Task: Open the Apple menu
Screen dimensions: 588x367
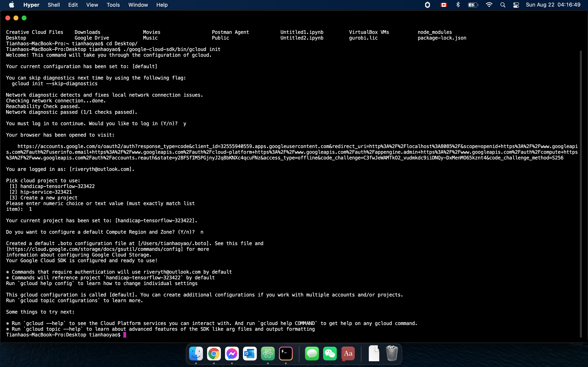Action: click(x=11, y=5)
